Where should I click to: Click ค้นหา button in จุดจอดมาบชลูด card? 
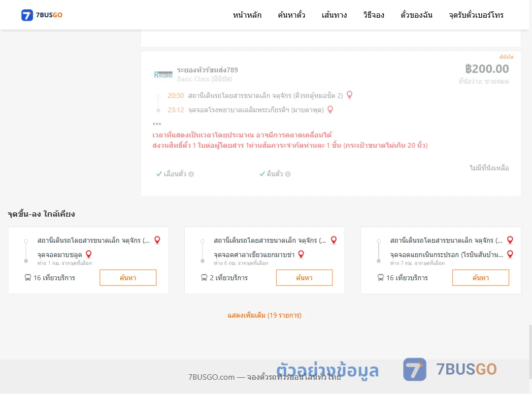(x=128, y=278)
